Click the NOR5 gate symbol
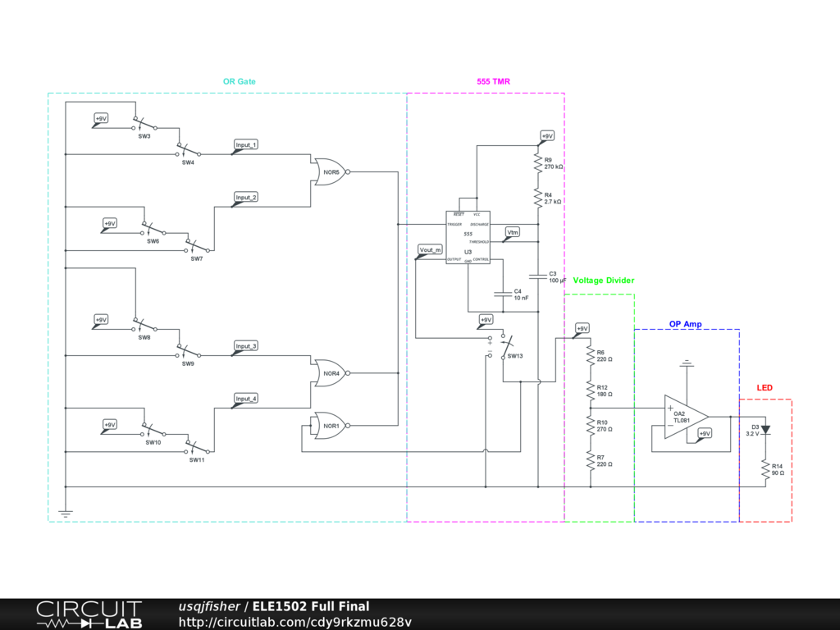This screenshot has width=840, height=630. (x=329, y=171)
